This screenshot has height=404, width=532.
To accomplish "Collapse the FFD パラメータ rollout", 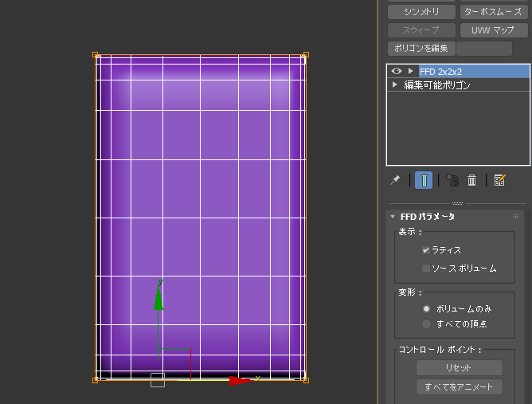I will tap(393, 217).
